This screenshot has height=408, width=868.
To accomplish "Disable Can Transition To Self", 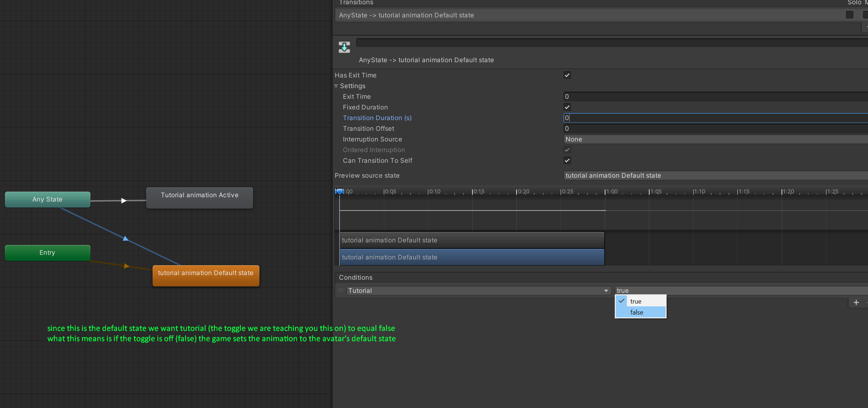I will (x=567, y=161).
